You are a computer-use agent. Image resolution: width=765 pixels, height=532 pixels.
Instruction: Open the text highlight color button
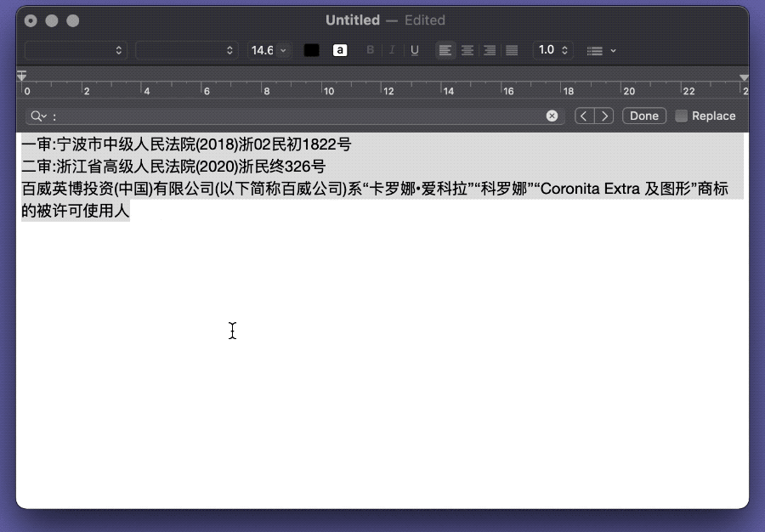click(x=340, y=50)
